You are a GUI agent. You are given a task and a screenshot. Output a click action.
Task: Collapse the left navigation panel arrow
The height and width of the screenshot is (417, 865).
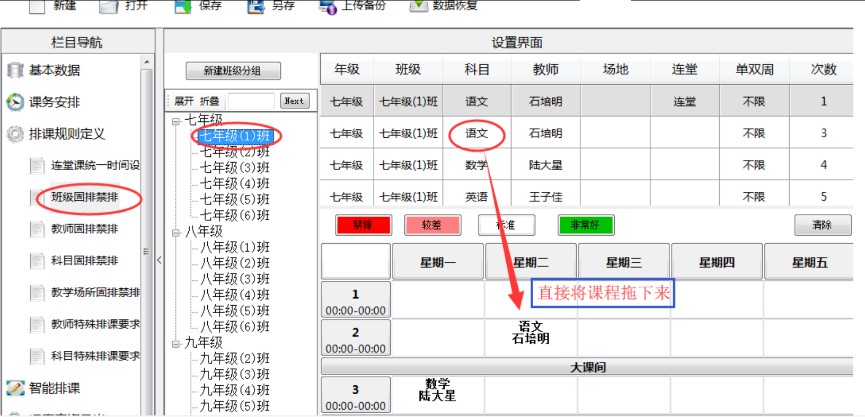(159, 260)
